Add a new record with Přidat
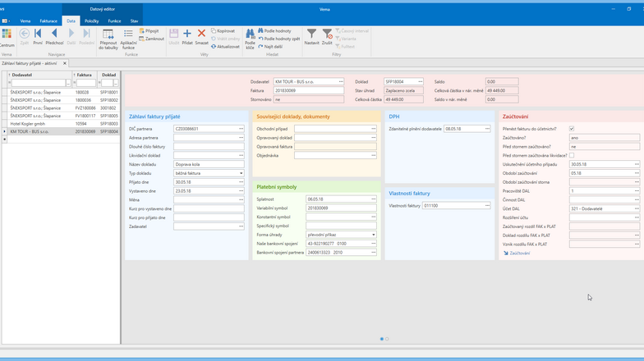The image size is (644, 361). (187, 37)
